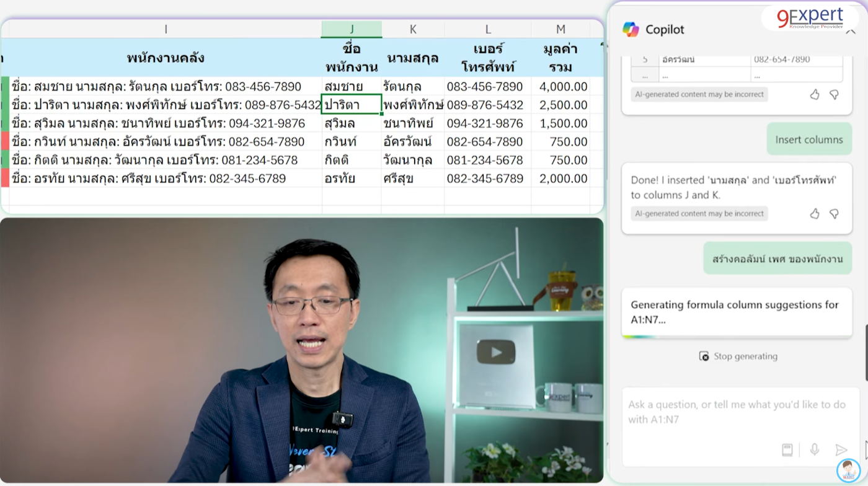Start voice input with microphone icon
The image size is (868, 486).
[x=815, y=450]
